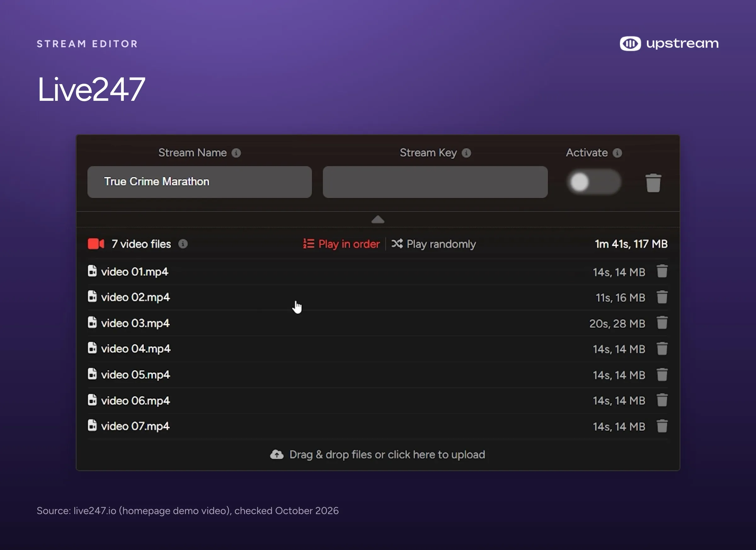756x550 pixels.
Task: Select video 03.mp4 file name
Action: [135, 323]
